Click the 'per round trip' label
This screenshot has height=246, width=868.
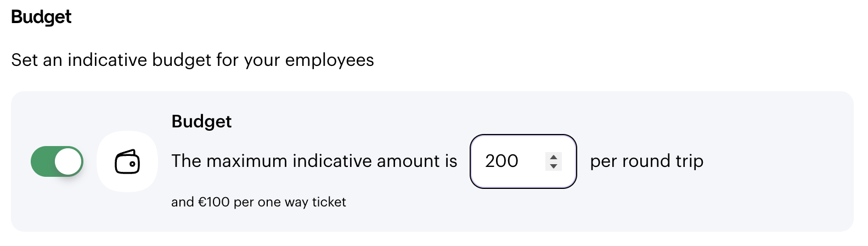pyautogui.click(x=647, y=161)
